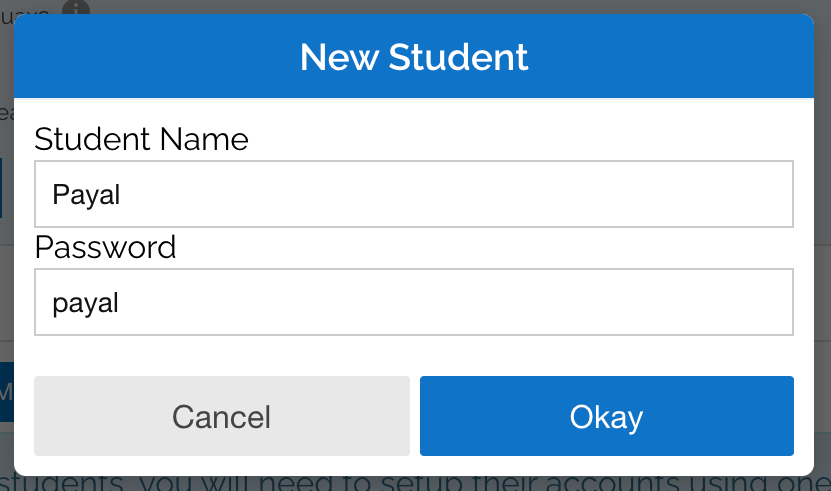Viewport: 831px width, 491px height.
Task: Click blank area right of Student Name text
Action: pyautogui.click(x=456, y=194)
